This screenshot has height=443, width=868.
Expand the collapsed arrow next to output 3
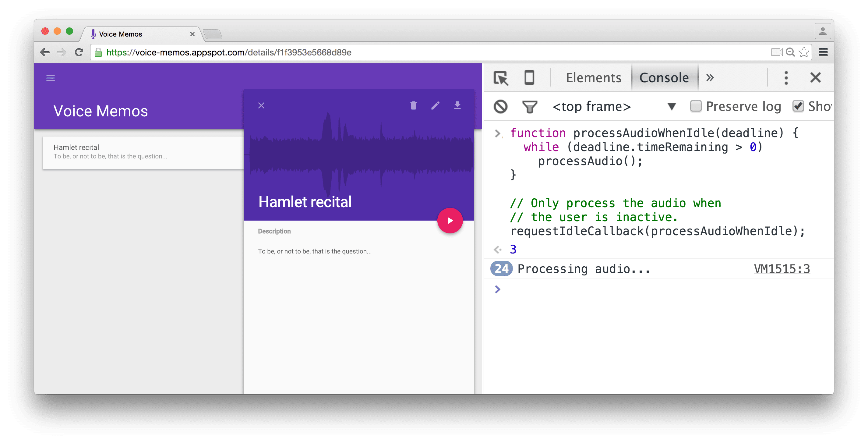coord(498,250)
